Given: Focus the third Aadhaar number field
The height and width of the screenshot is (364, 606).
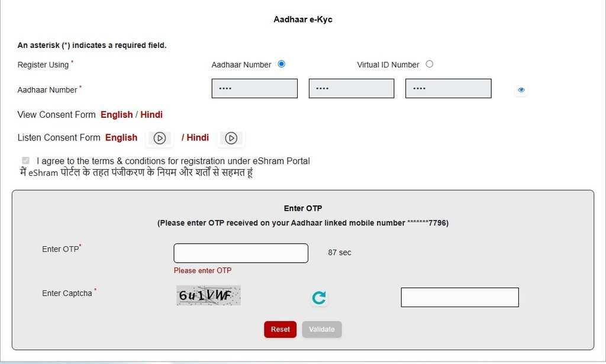Looking at the screenshot, I should (449, 89).
